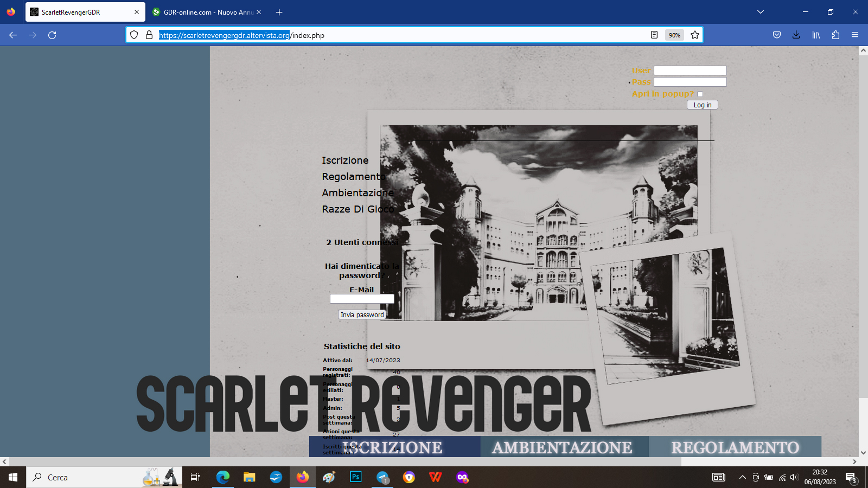The width and height of the screenshot is (868, 488).
Task: Click the horizontal page scrollbar
Action: (x=346, y=461)
